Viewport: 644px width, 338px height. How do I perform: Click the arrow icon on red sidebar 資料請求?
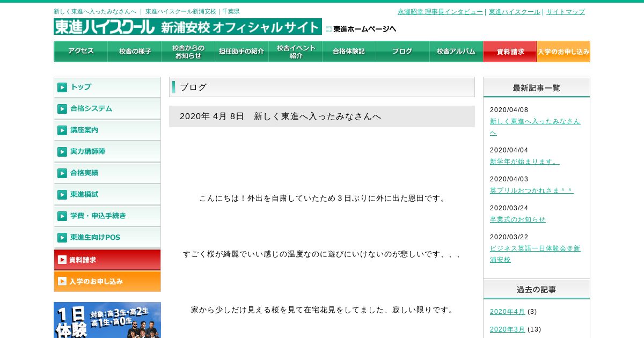pyautogui.click(x=62, y=260)
